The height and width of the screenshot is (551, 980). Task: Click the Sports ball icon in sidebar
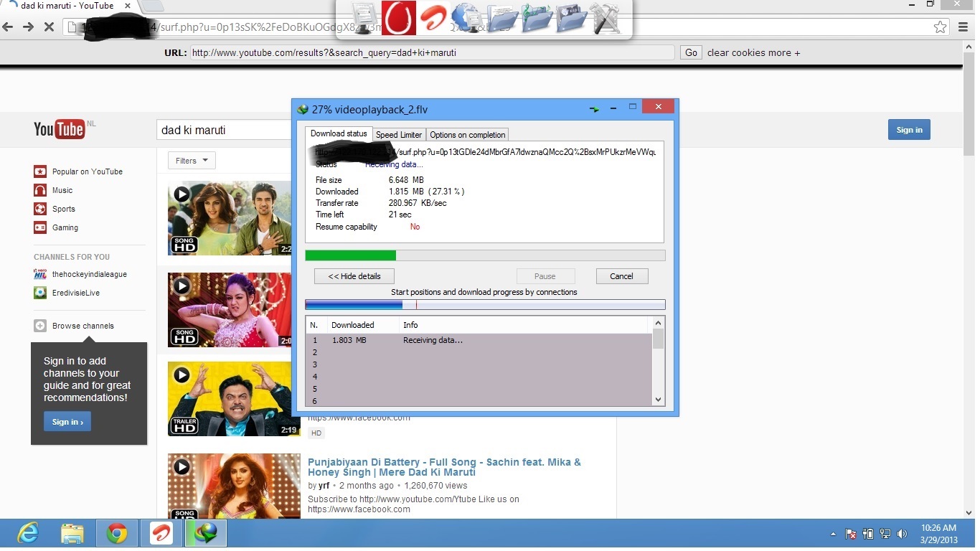coord(40,209)
